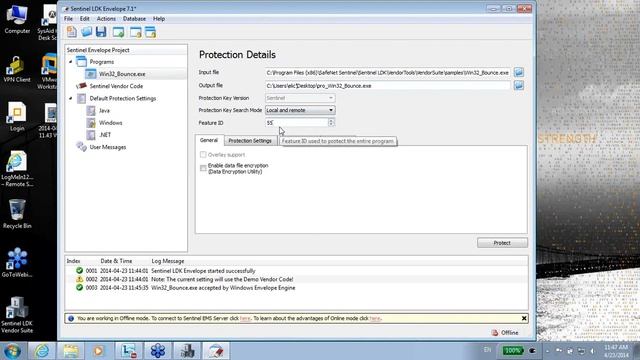The image size is (640, 360).
Task: Open the Login desktop shortcut
Action: tap(17, 117)
